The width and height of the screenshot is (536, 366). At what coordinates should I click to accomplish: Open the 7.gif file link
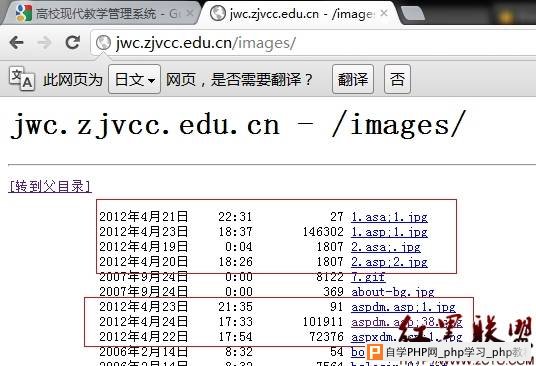coord(368,277)
